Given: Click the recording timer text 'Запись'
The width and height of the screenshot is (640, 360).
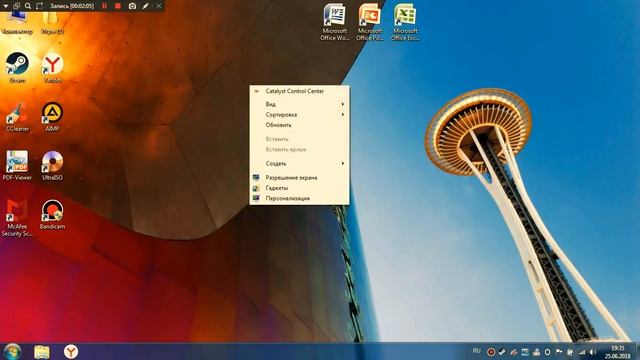Looking at the screenshot, I should coord(72,6).
